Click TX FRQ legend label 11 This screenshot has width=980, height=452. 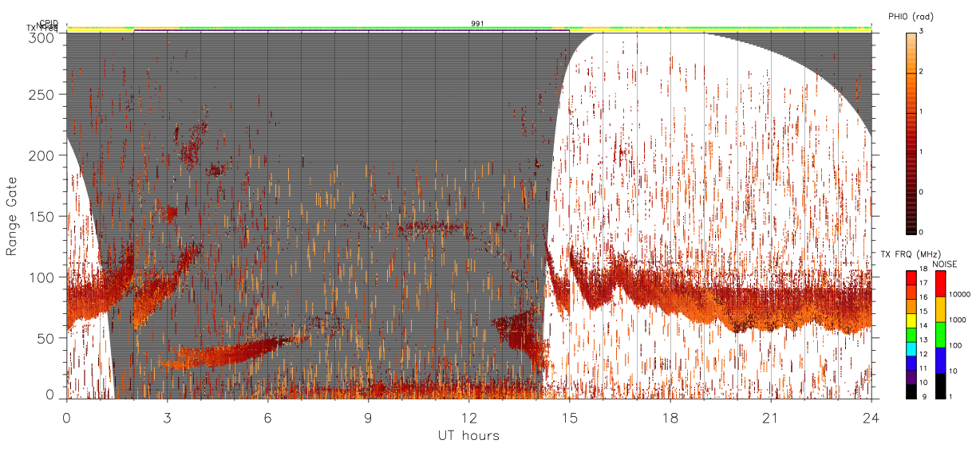[x=923, y=369]
